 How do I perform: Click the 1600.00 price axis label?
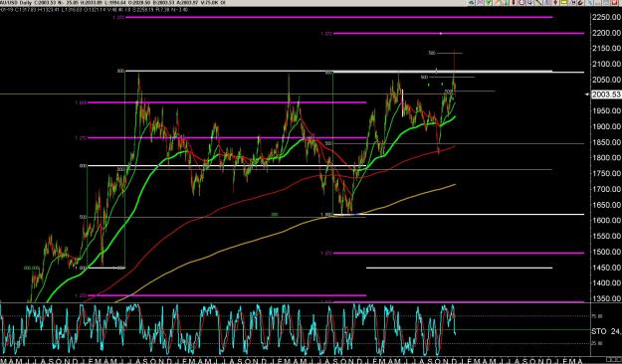pyautogui.click(x=606, y=221)
